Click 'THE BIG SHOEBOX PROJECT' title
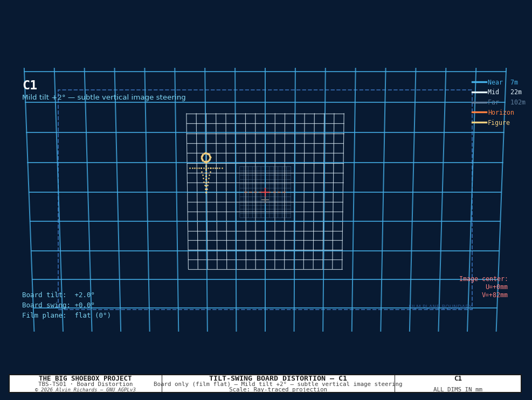 click(85, 378)
